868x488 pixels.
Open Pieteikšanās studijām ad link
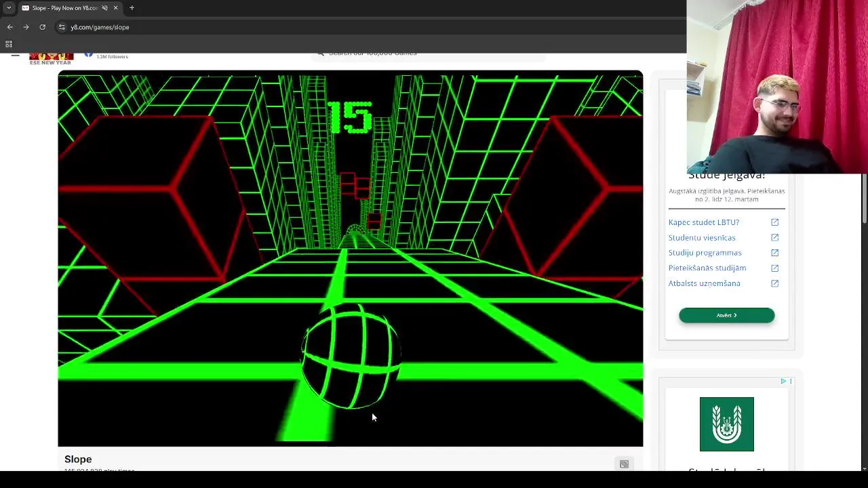point(707,268)
